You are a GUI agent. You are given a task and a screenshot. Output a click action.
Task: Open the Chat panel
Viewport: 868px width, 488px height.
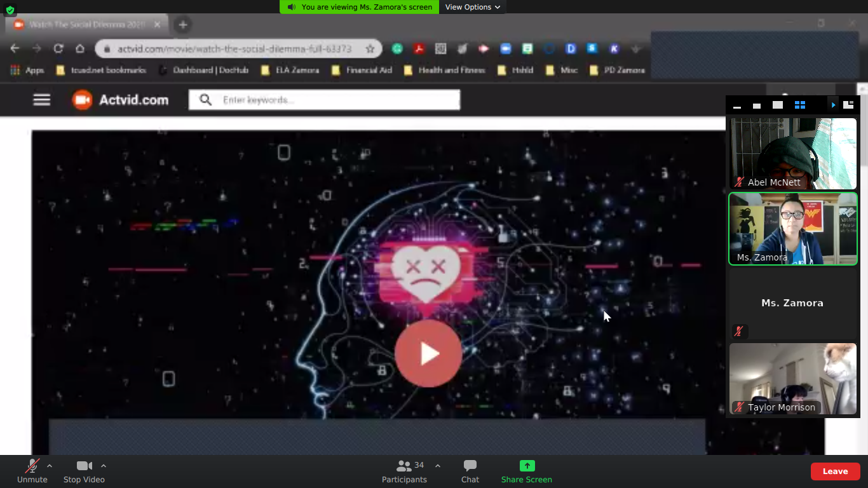coord(470,471)
